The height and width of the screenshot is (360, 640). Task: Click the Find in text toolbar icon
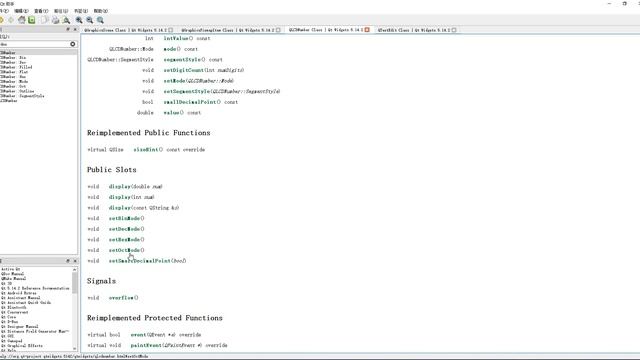point(66,20)
